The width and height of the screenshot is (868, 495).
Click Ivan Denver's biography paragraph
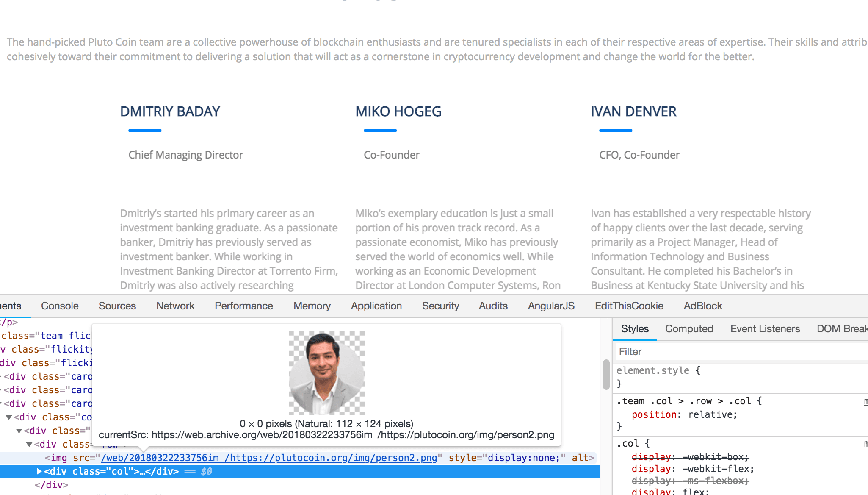tap(701, 250)
